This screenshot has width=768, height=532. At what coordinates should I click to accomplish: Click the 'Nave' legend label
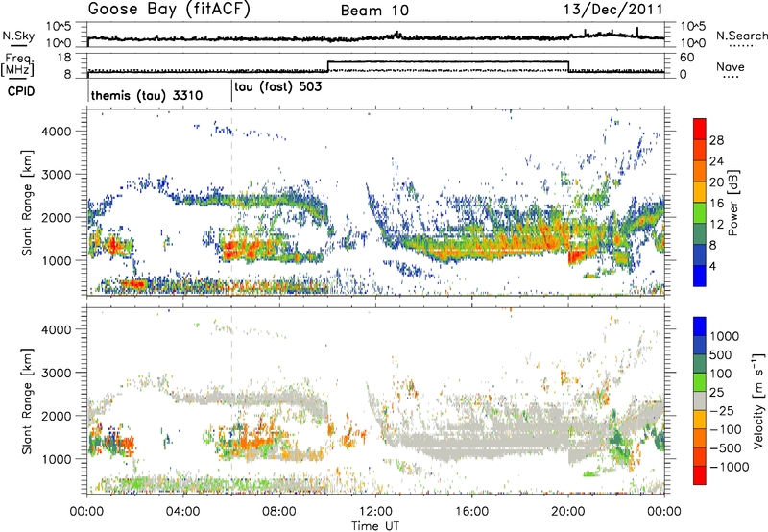pyautogui.click(x=731, y=66)
